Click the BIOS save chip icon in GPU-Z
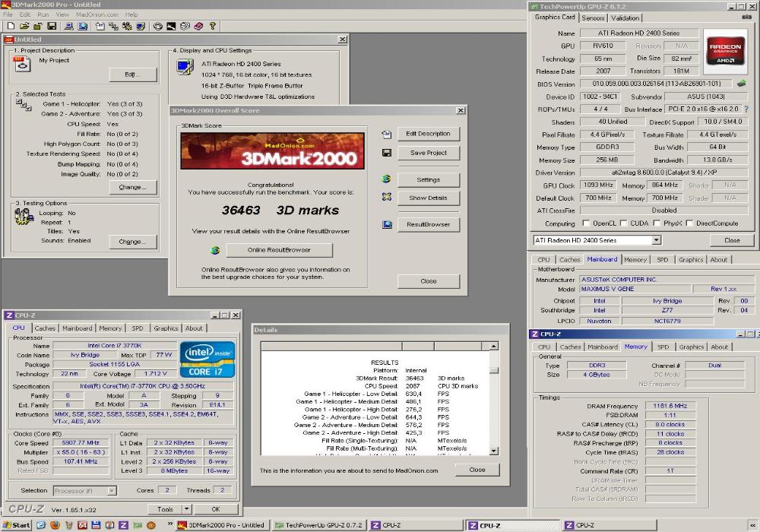Image resolution: width=760 pixels, height=532 pixels. (x=741, y=84)
